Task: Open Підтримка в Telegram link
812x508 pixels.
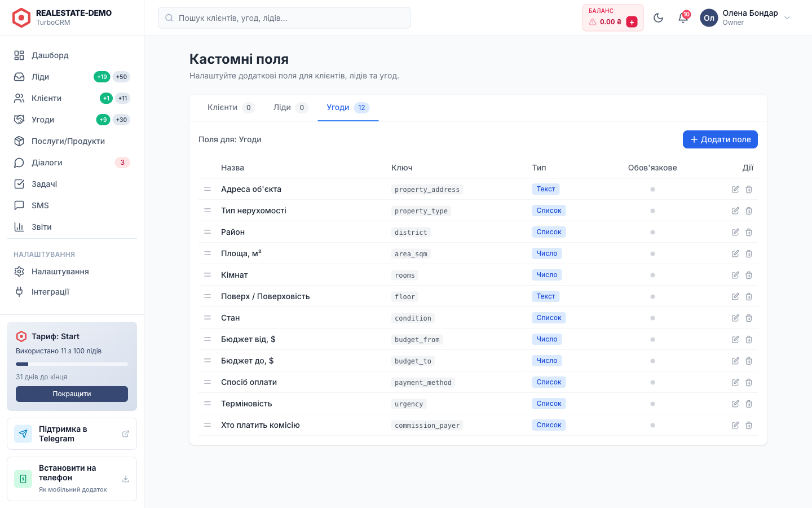Action: pyautogui.click(x=72, y=433)
